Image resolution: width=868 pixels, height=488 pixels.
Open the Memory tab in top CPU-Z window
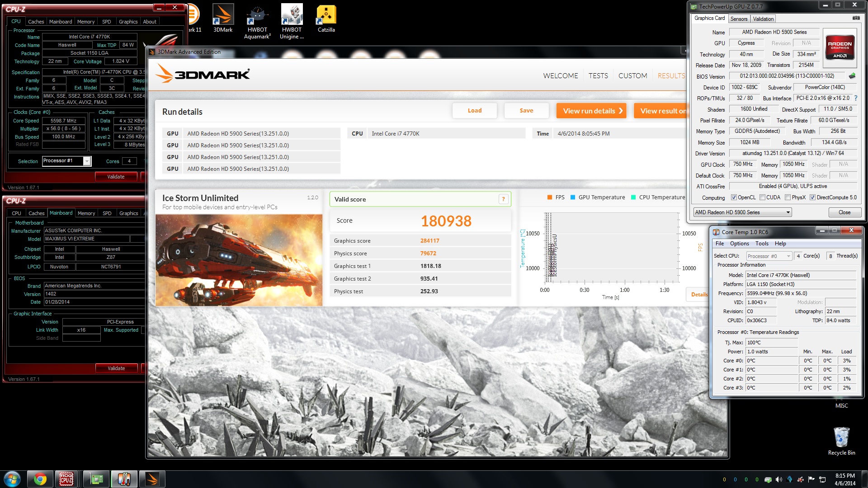click(x=86, y=22)
